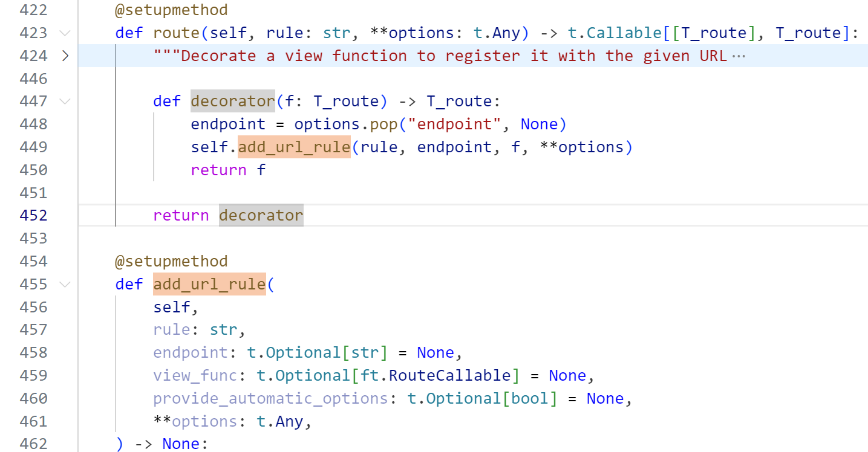Image resolution: width=868 pixels, height=452 pixels.
Task: Click 'options.pop' on line 448
Action: 346,124
